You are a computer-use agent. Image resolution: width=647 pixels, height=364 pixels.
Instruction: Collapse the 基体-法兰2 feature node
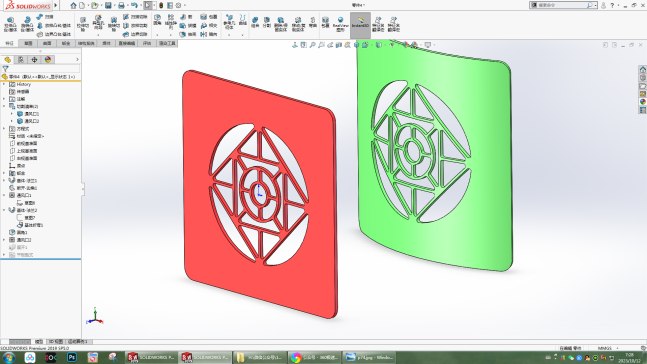[4, 210]
